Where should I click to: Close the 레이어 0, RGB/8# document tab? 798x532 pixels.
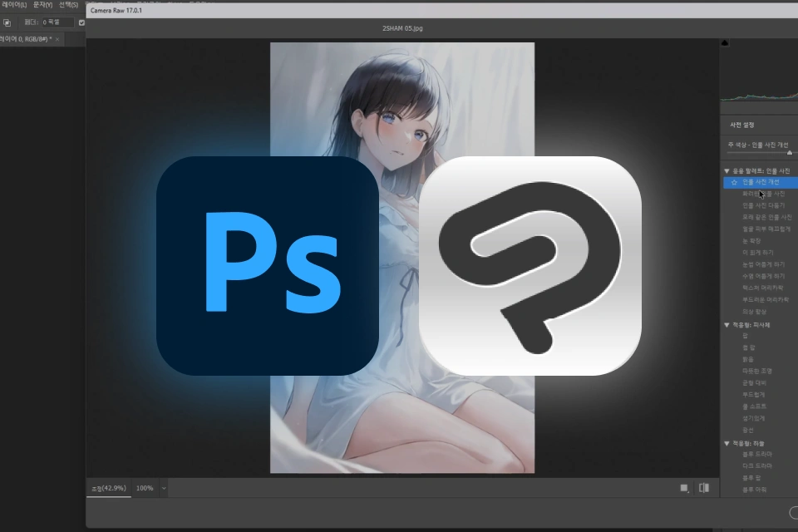pyautogui.click(x=57, y=39)
